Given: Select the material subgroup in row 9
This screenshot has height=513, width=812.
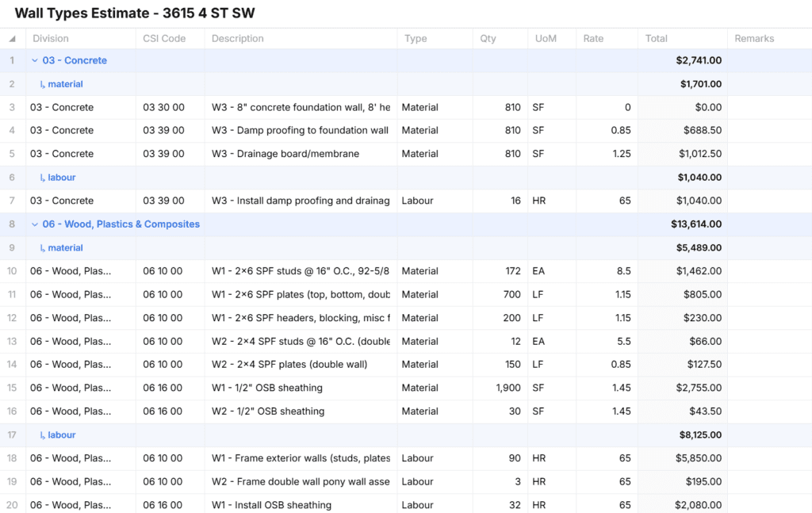Looking at the screenshot, I should [x=64, y=248].
